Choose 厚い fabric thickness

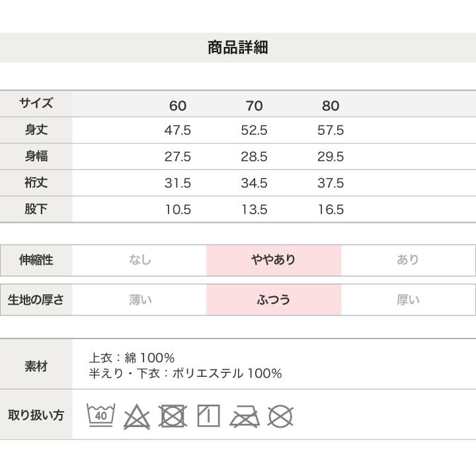click(408, 299)
